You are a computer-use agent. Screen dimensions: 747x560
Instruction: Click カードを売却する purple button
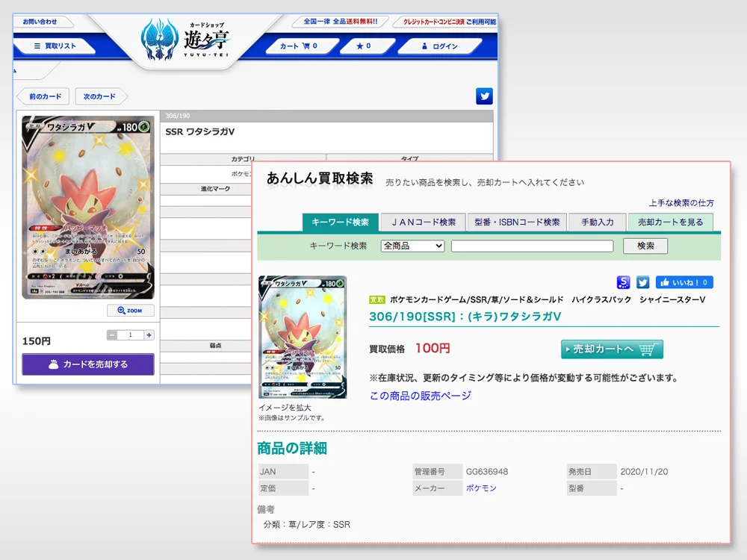(x=88, y=364)
